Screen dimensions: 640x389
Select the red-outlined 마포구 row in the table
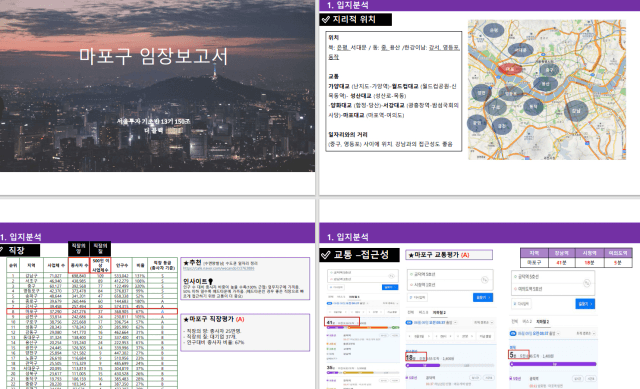pos(92,311)
